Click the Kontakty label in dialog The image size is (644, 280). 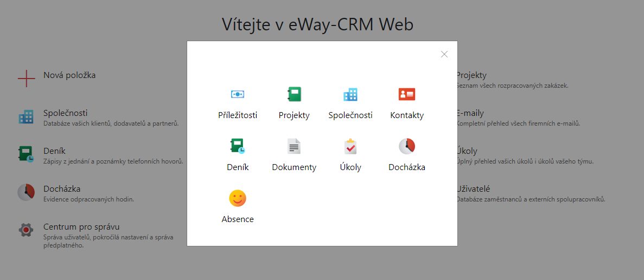coord(406,115)
